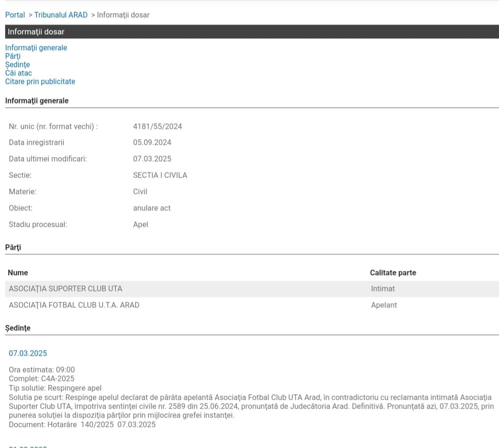Click the Data ultimei modificari label
This screenshot has width=499, height=448.
tap(48, 159)
